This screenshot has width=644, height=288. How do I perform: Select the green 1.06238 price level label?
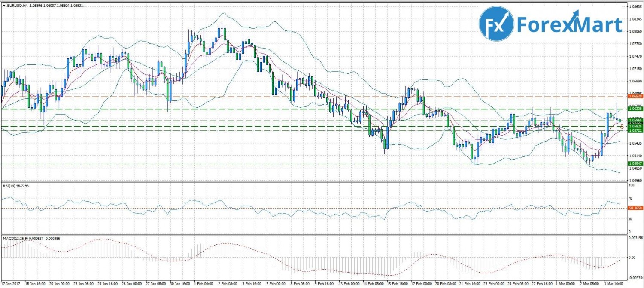tap(635, 109)
